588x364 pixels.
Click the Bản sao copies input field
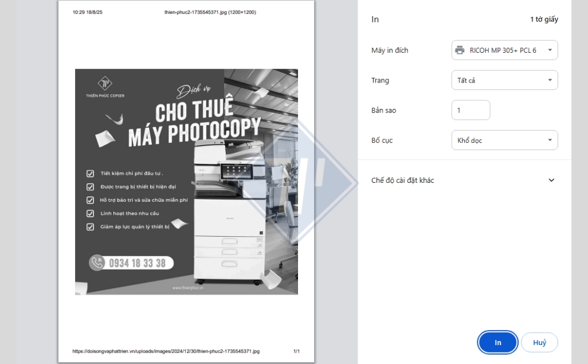coord(471,110)
